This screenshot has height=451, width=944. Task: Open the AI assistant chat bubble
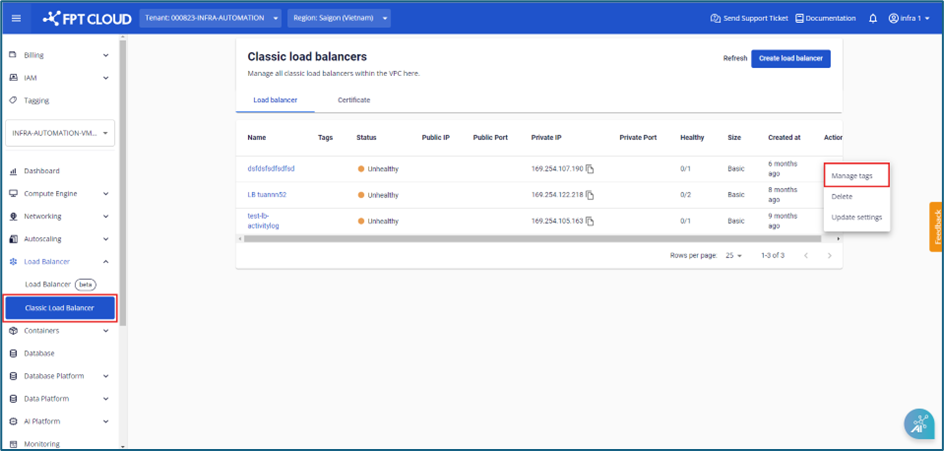917,424
